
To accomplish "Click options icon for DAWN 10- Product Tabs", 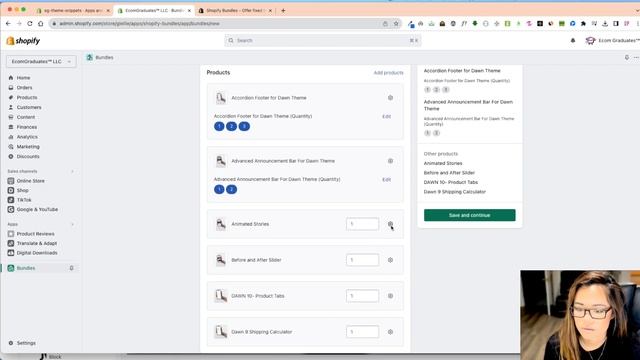I will click(x=390, y=296).
